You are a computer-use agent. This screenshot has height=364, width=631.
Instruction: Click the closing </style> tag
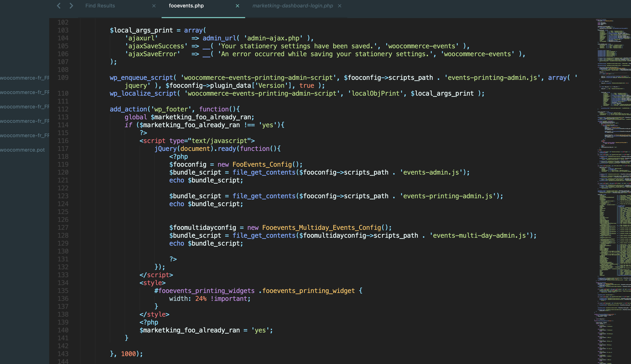[154, 315]
